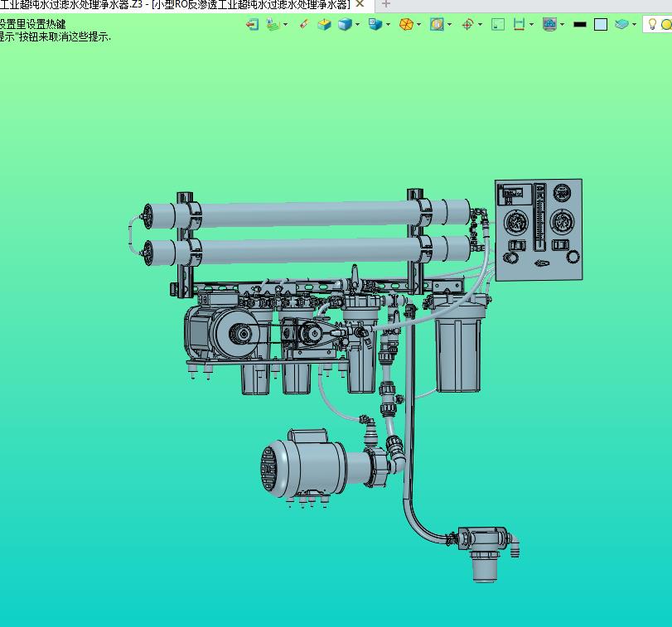Close the RO water purifier document tab

pyautogui.click(x=360, y=4)
